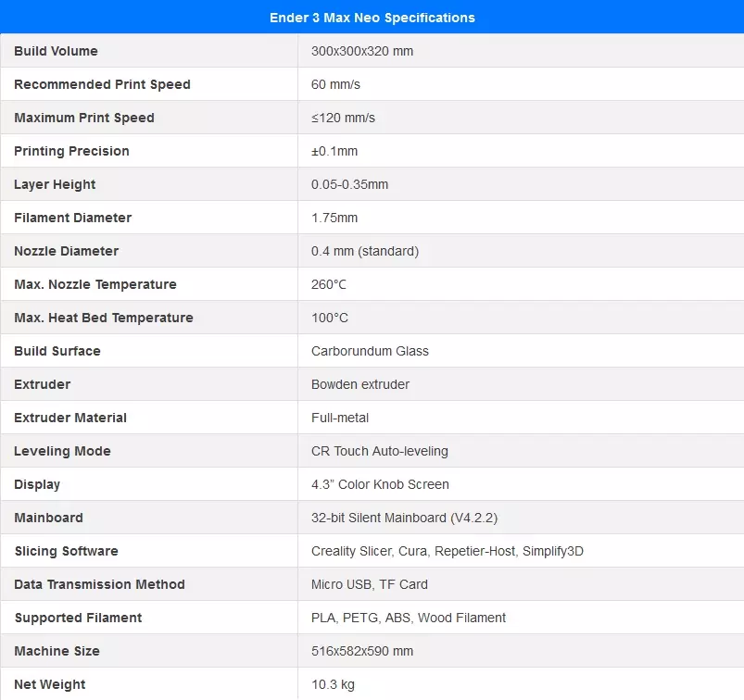Click the '0.4 mm (standard)' value

[365, 251]
